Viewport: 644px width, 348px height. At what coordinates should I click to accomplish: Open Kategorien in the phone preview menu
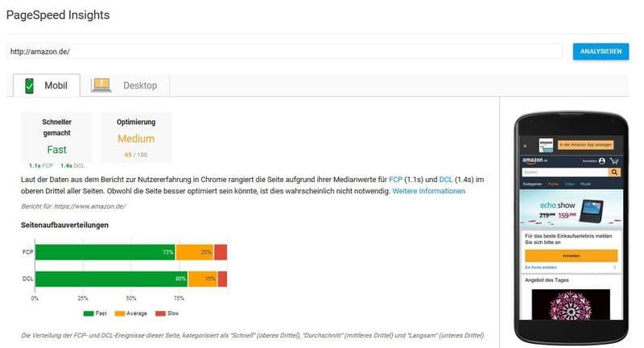tap(533, 184)
